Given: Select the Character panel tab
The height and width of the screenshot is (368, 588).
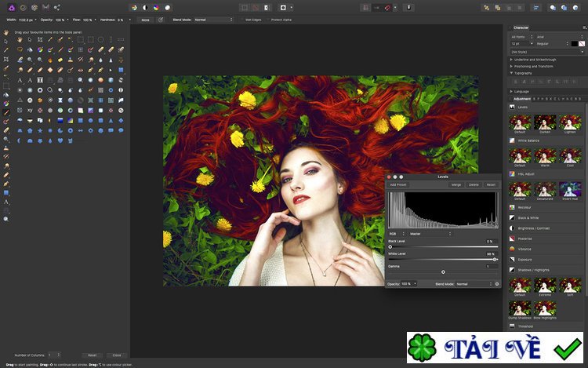Looking at the screenshot, I should [521, 27].
